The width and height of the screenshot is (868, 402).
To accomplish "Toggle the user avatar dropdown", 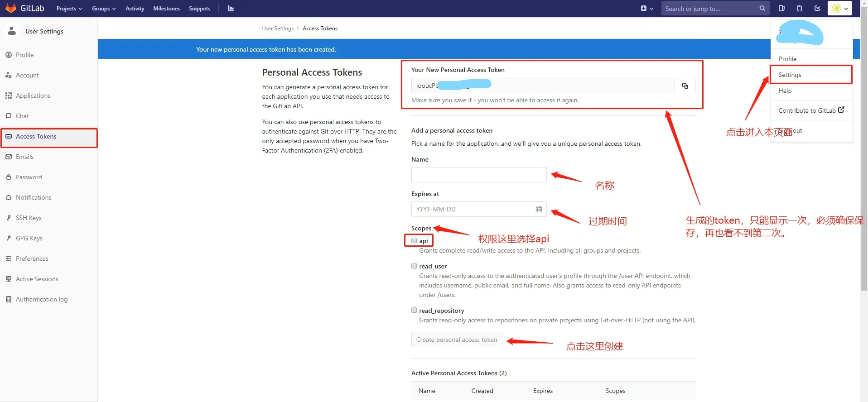I will (840, 8).
